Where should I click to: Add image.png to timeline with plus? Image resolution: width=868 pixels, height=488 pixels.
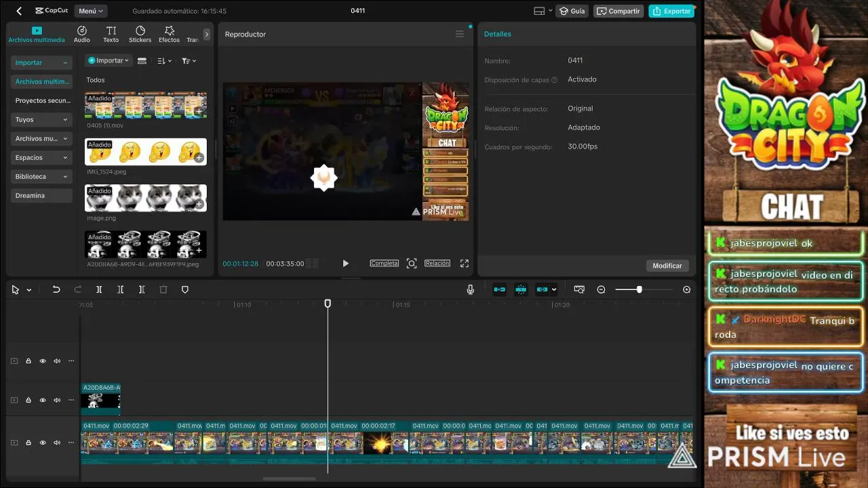click(199, 204)
